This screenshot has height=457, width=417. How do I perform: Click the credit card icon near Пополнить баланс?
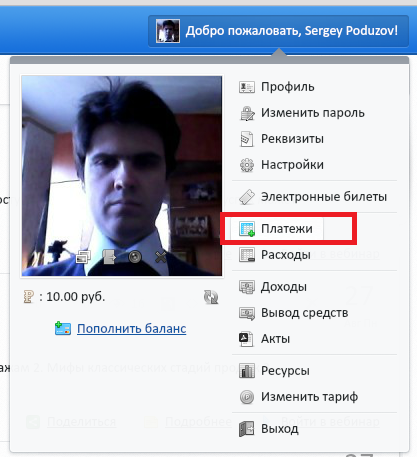click(63, 328)
